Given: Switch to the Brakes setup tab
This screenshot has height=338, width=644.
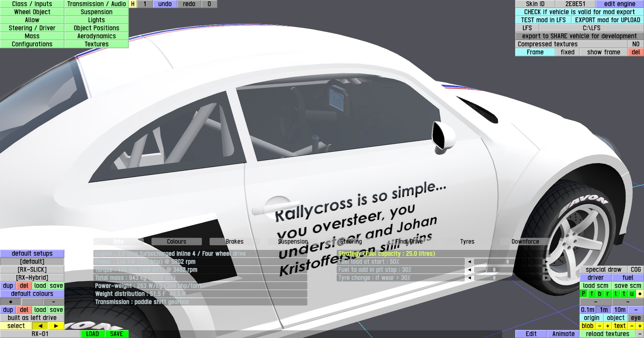Looking at the screenshot, I should point(234,242).
